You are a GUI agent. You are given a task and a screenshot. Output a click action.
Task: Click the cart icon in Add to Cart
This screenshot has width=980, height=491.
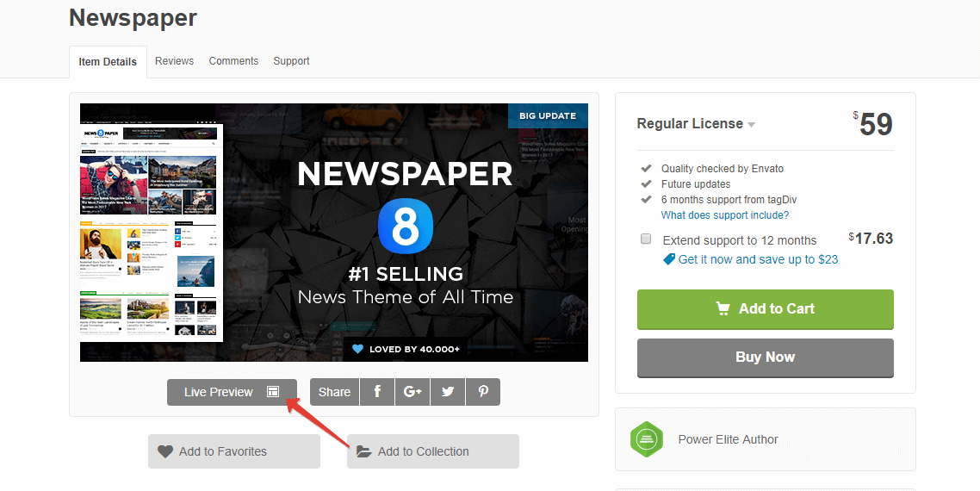(723, 308)
